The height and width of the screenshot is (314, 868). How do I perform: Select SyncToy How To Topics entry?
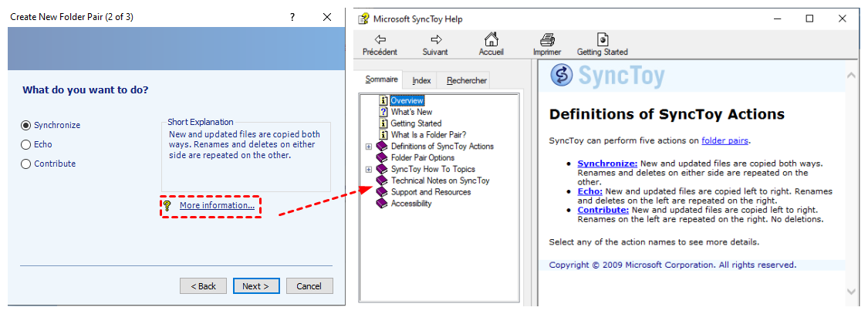tap(433, 169)
